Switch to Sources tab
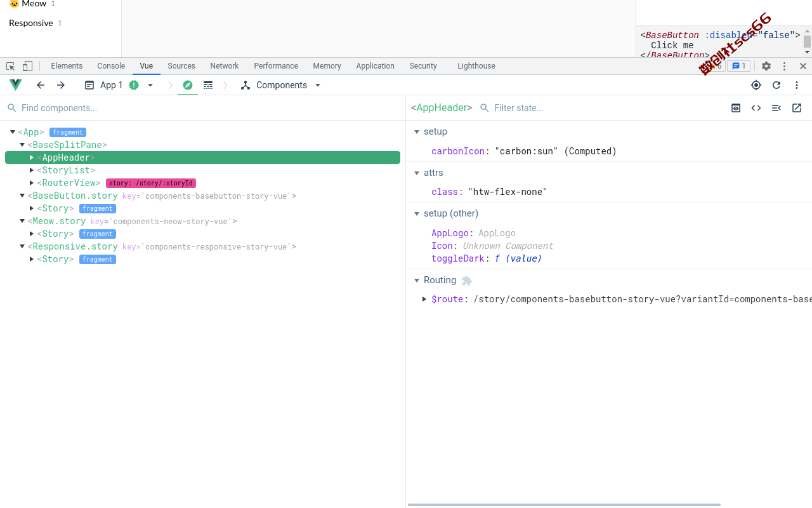The height and width of the screenshot is (508, 812). click(x=181, y=66)
